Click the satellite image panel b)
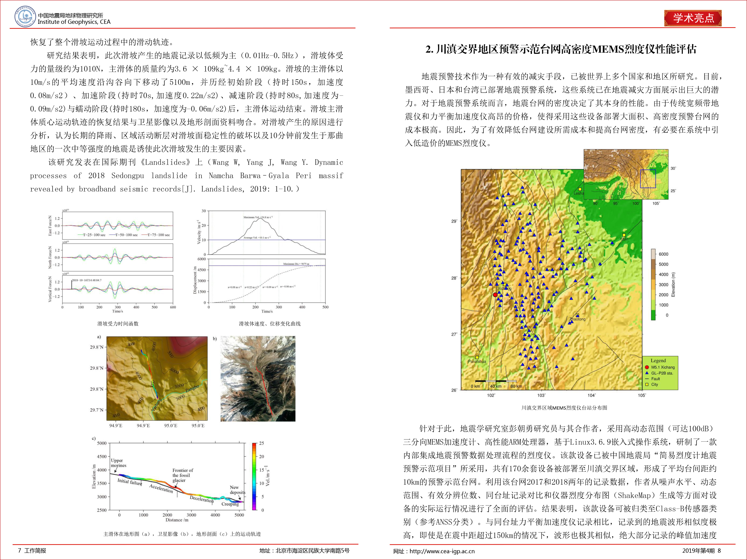The height and width of the screenshot is (560, 747). coord(258,379)
